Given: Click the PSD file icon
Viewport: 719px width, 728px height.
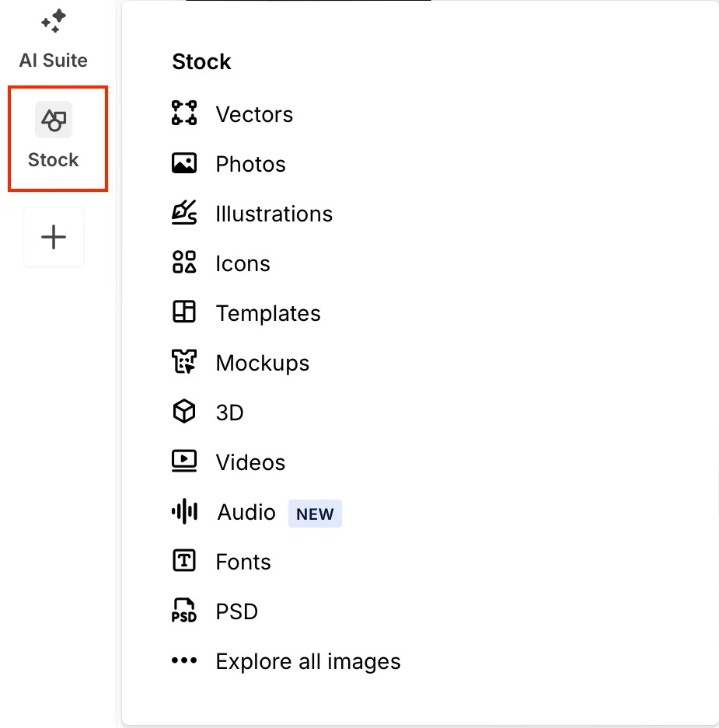Looking at the screenshot, I should coord(184,611).
